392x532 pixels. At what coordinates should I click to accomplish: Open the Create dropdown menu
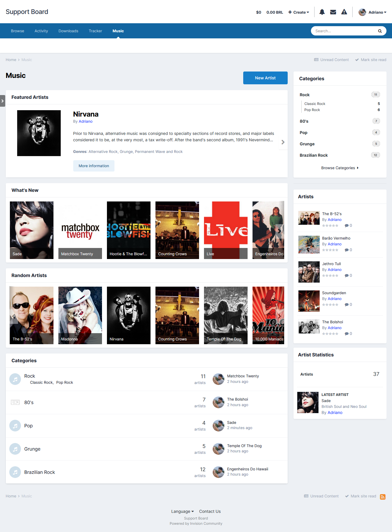click(298, 12)
